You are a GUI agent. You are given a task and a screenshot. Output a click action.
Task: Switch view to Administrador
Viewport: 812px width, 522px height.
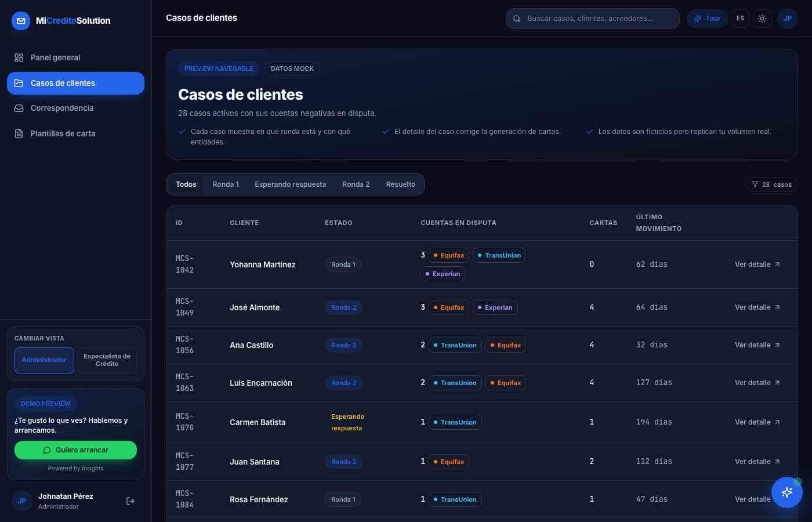(x=44, y=360)
